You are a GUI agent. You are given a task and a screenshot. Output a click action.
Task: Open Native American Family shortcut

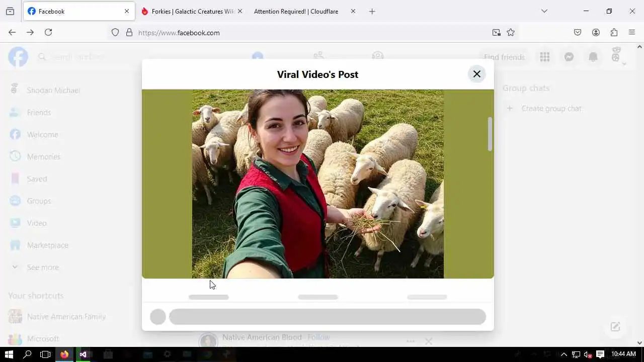click(x=66, y=317)
